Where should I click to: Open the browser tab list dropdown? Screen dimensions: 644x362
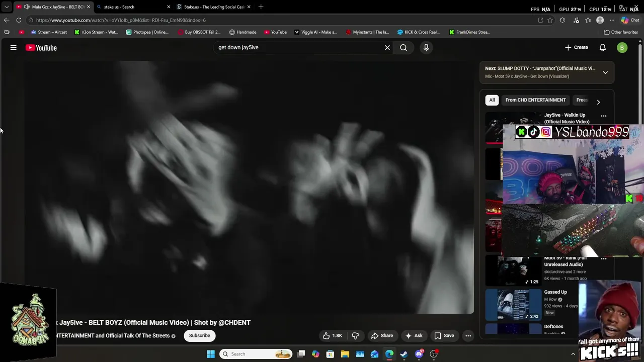[x=7, y=7]
